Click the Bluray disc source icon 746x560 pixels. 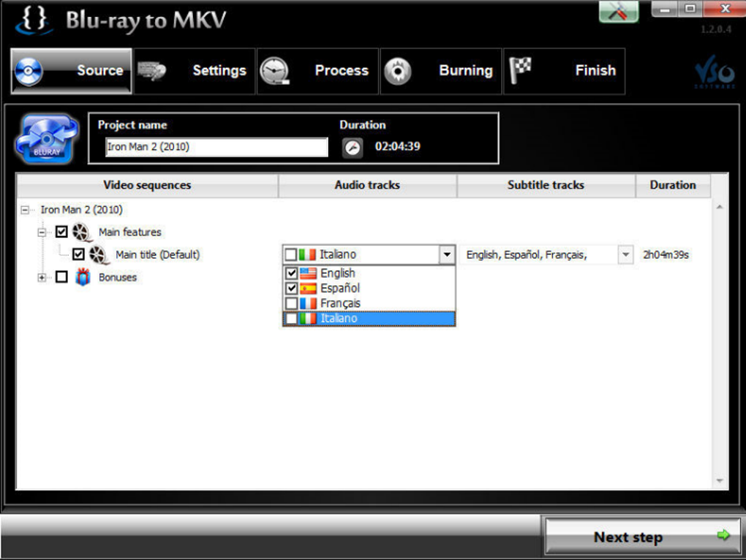(x=47, y=139)
